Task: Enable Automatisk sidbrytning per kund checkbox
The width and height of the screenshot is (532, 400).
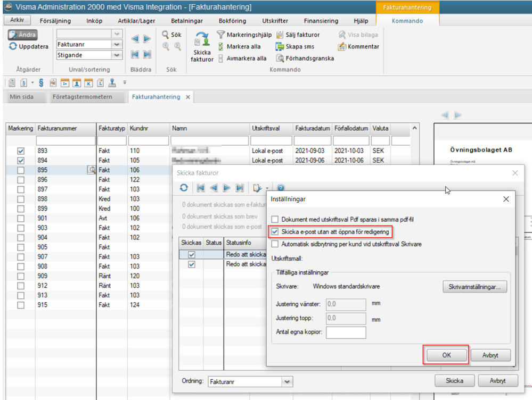Action: click(x=275, y=244)
